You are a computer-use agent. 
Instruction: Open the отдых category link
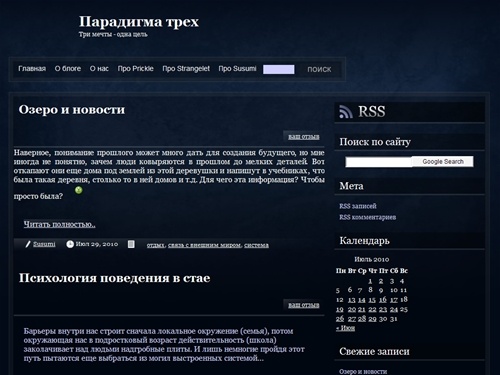click(x=156, y=245)
